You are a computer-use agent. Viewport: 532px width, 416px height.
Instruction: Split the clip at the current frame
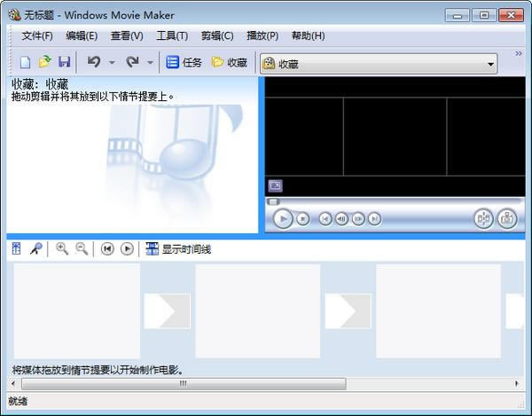[482, 218]
